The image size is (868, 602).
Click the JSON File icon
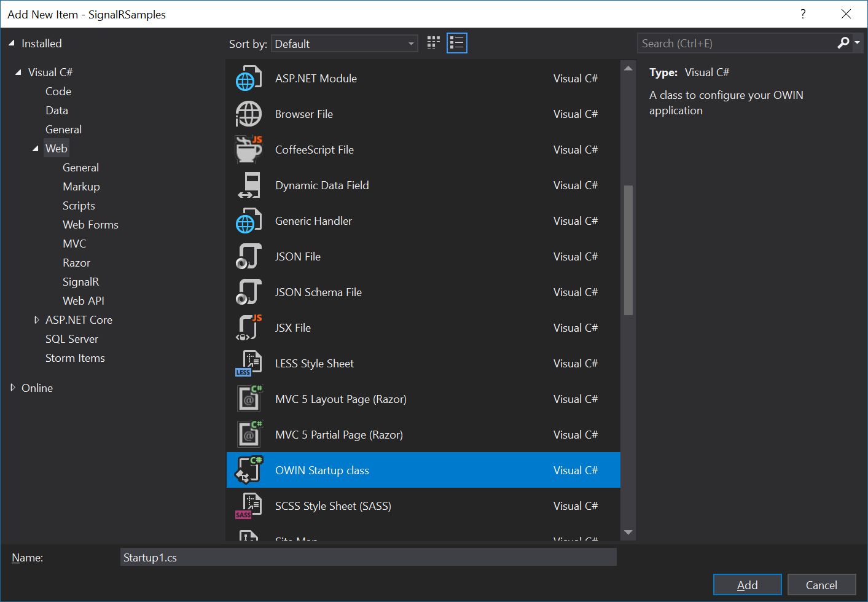pos(249,257)
